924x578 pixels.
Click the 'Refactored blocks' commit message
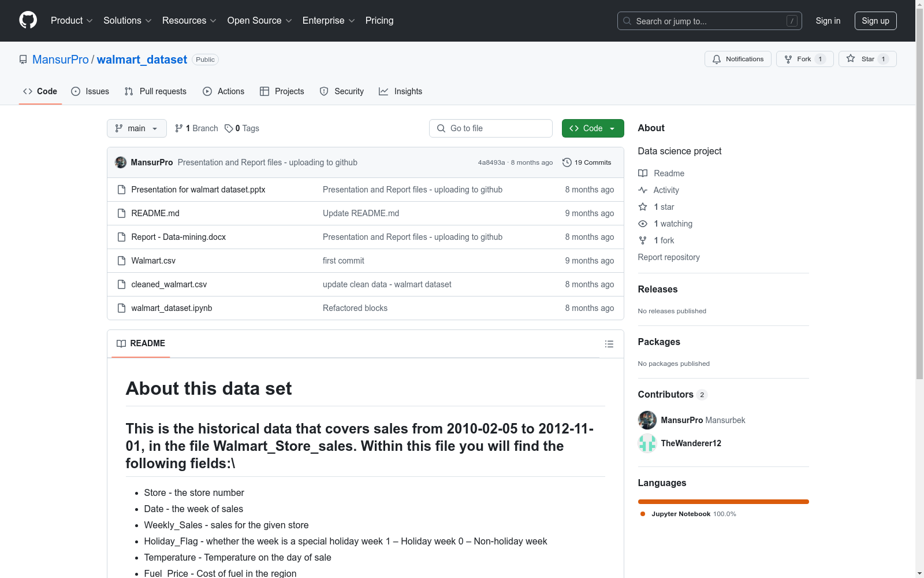click(355, 308)
